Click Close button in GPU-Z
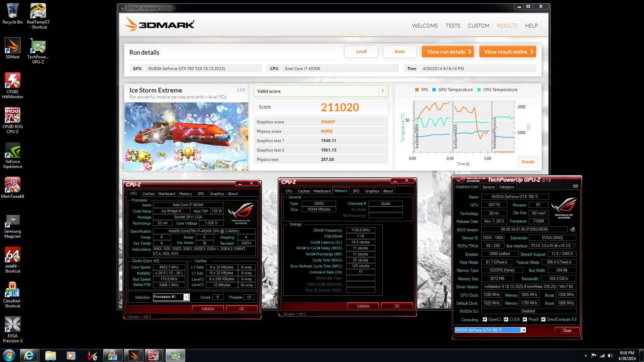Image resolution: width=644 pixels, height=362 pixels. [567, 330]
